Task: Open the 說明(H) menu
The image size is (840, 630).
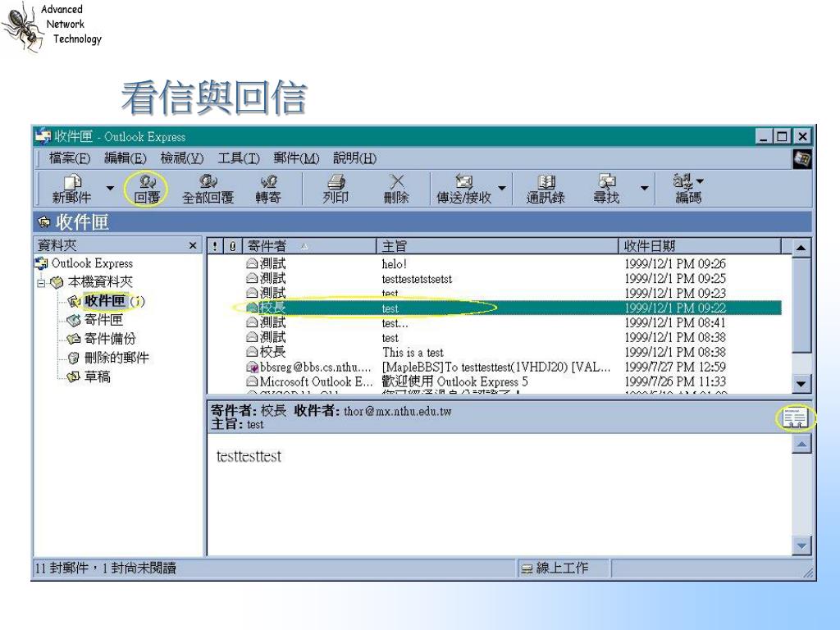Action: tap(354, 158)
